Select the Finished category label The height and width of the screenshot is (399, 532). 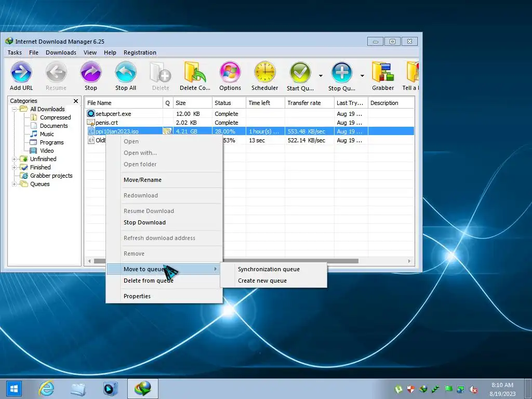coord(41,167)
